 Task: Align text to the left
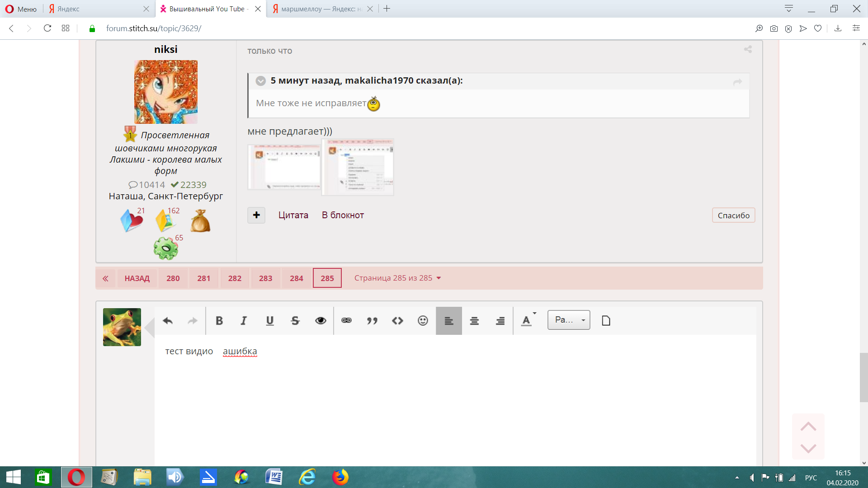[449, 321]
